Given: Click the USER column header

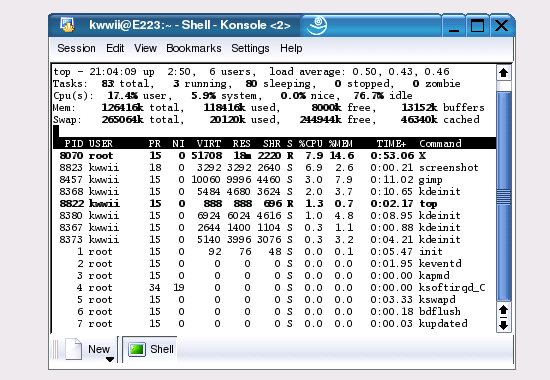Looking at the screenshot, I should [x=101, y=144].
